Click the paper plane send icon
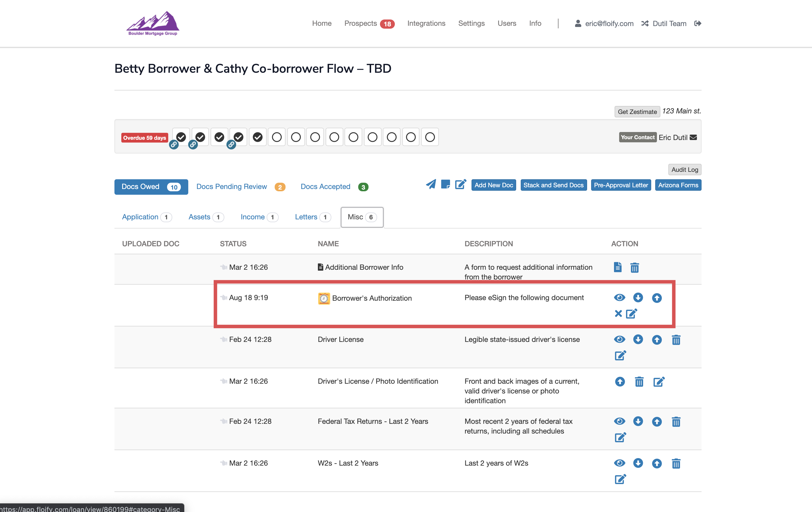The width and height of the screenshot is (812, 512). point(431,184)
